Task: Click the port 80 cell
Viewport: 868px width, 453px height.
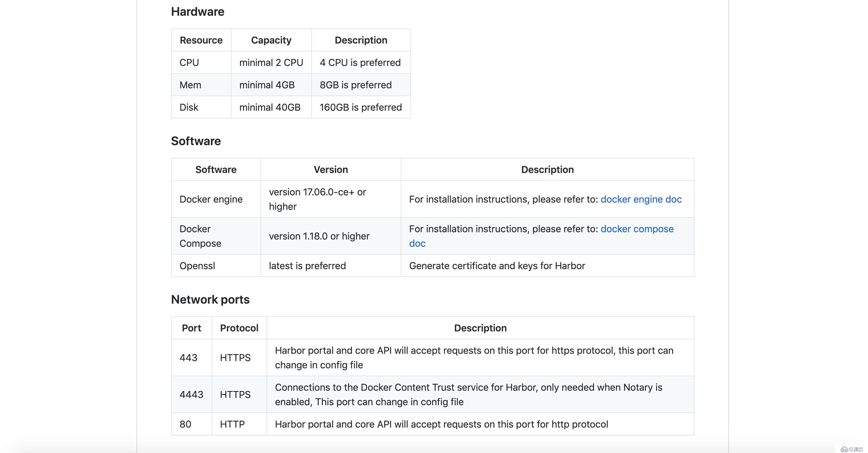Action: 191,424
